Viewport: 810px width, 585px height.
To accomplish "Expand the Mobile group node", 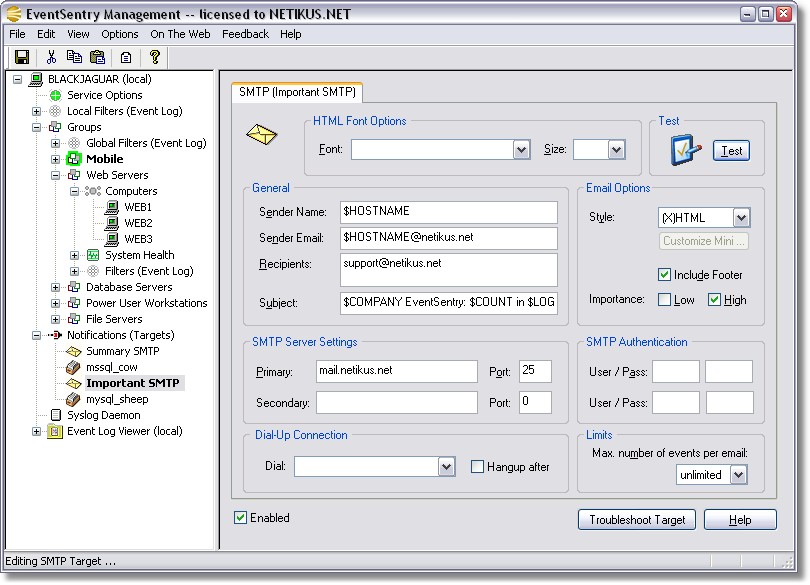I will click(55, 159).
